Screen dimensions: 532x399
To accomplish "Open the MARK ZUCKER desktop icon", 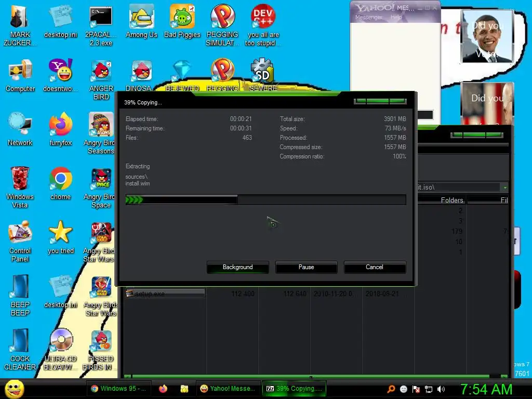I will tap(20, 25).
